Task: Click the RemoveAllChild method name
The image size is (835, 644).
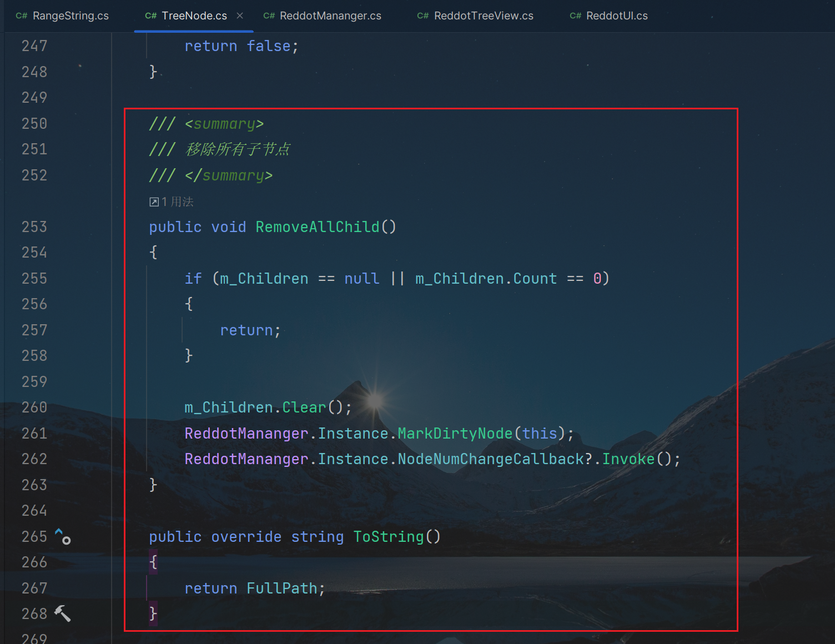Action: tap(318, 227)
